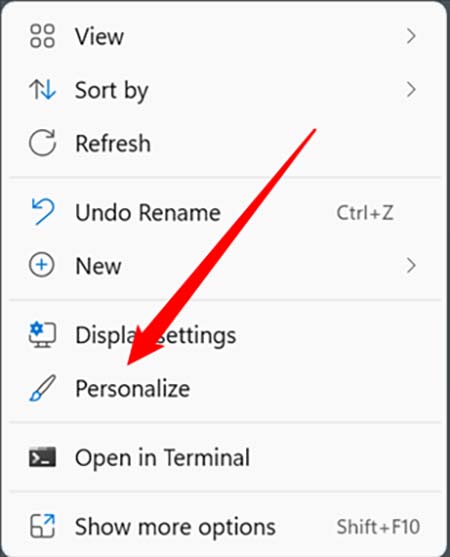Click the Ctrl+Z shortcut label
Viewport: 450px width, 557px height.
point(365,213)
